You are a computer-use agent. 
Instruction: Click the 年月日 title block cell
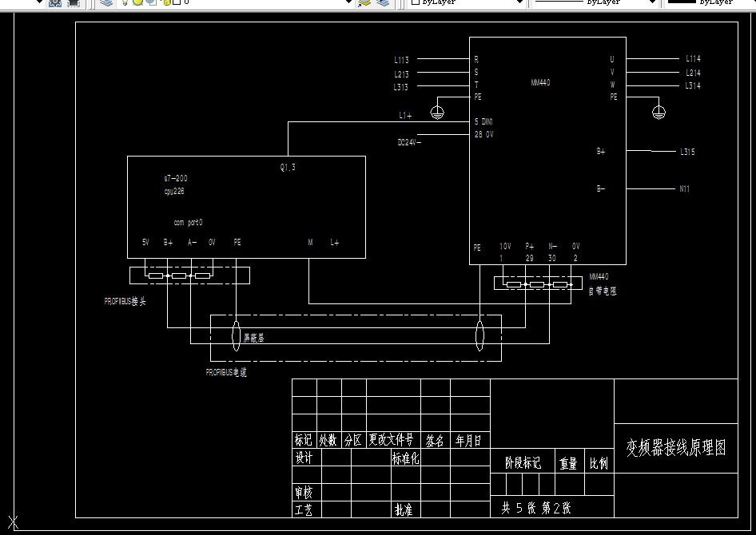point(470,440)
